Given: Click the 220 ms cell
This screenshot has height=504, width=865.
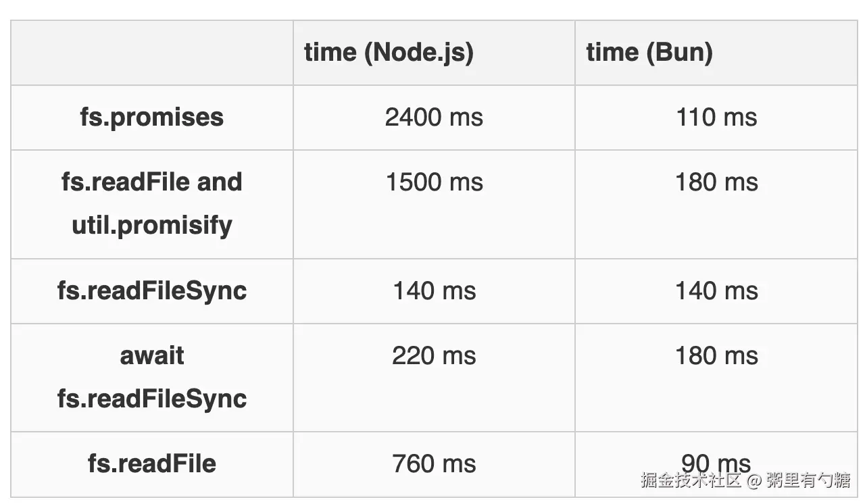Looking at the screenshot, I should click(434, 356).
